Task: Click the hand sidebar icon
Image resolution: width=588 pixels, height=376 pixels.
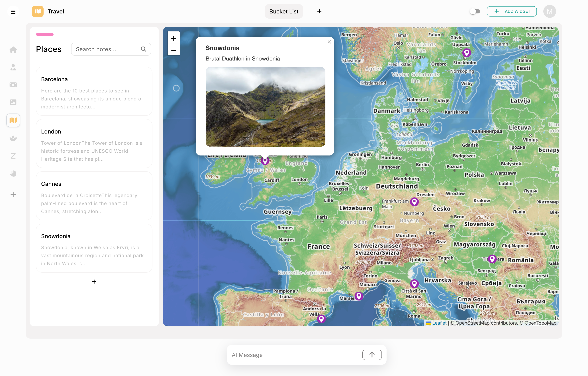Action: 13,174
